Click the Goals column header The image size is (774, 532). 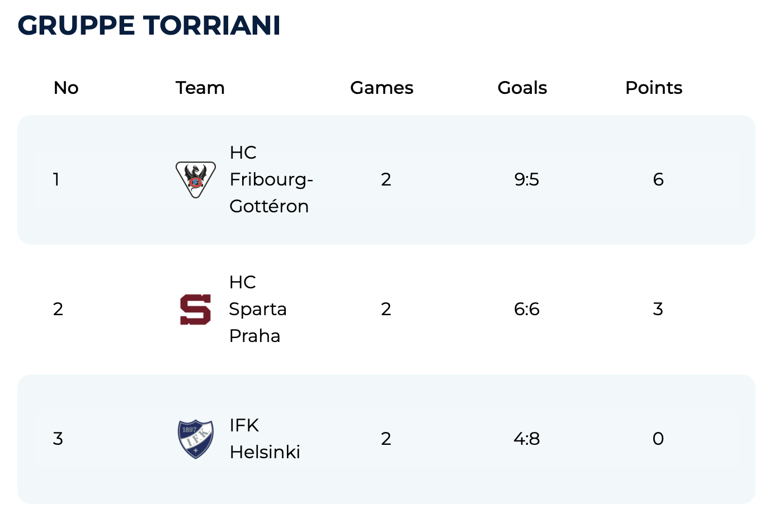click(522, 88)
